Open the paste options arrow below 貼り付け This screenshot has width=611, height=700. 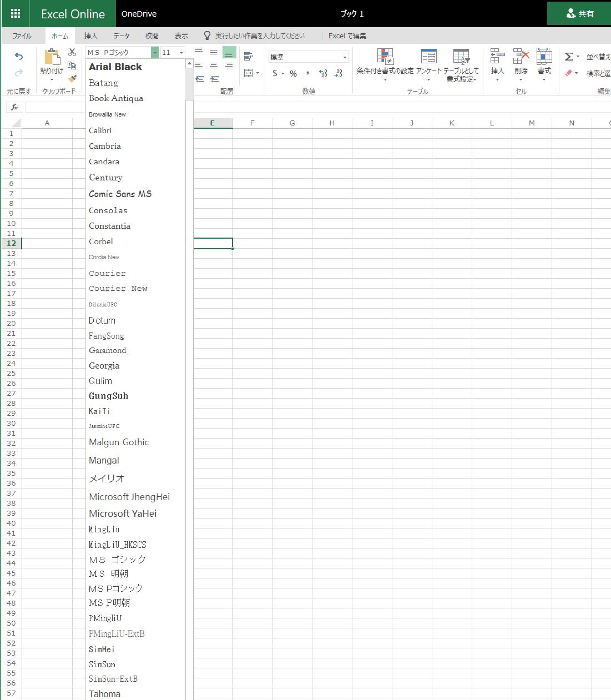click(52, 79)
